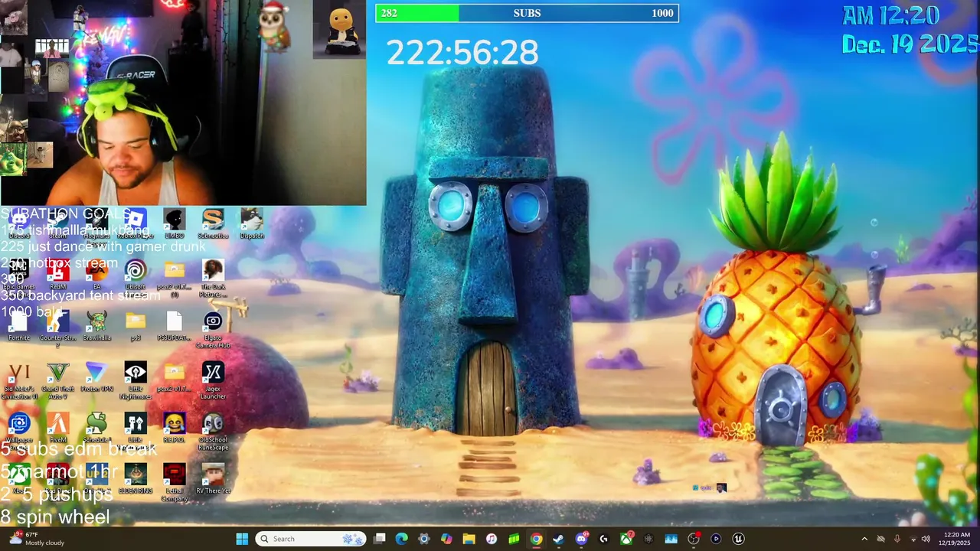Click the '8 spin wheel' text
Screen dimensions: 980x551
click(55, 517)
